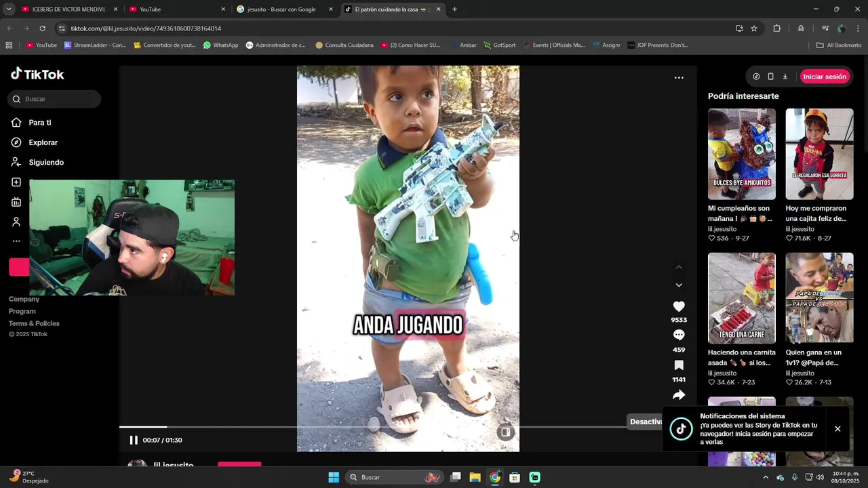Viewport: 868px width, 488px height.
Task: Switch to the YouTube browser tab
Action: pos(177,9)
